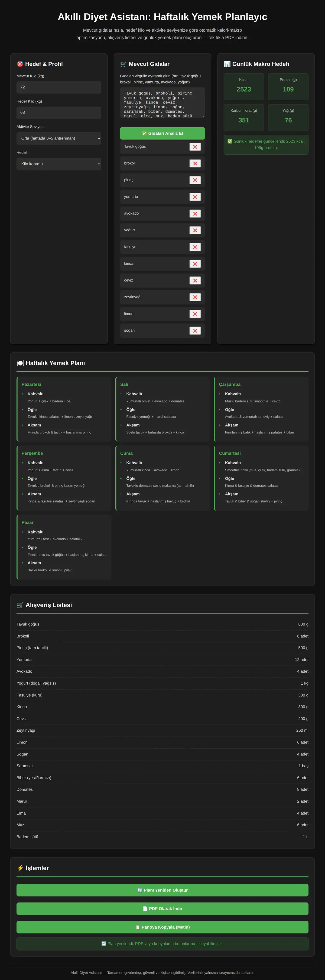Delete yoğurt item with X icon

(x=195, y=231)
